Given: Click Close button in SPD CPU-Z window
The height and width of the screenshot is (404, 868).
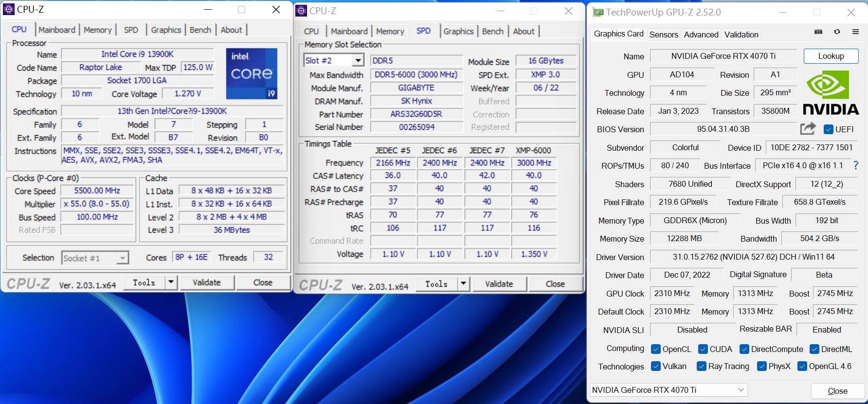Looking at the screenshot, I should pos(555,284).
